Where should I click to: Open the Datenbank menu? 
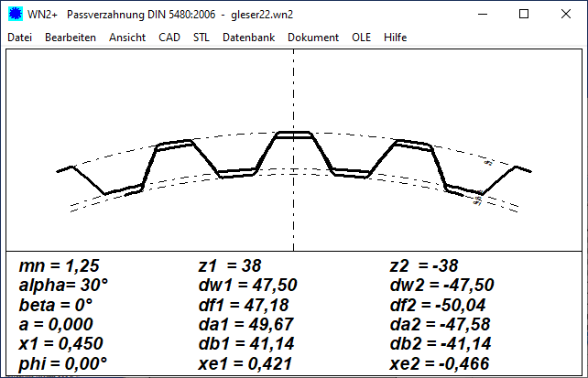[248, 38]
